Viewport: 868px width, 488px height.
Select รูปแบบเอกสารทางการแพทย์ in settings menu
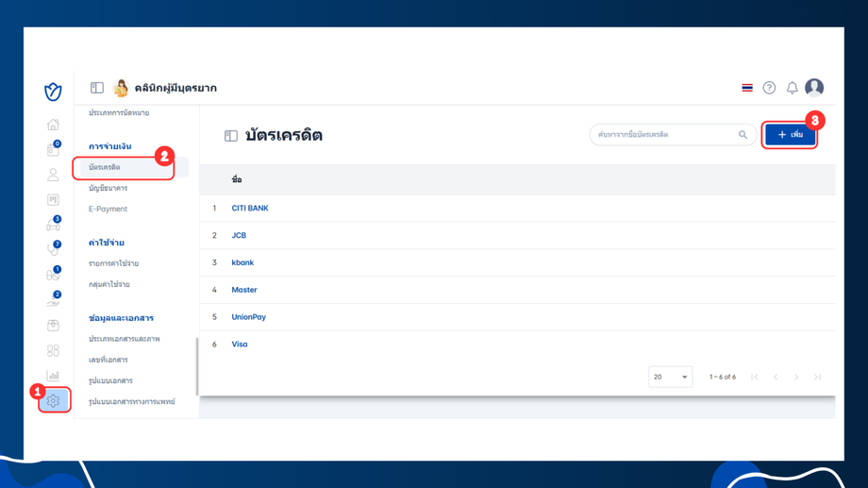(132, 401)
